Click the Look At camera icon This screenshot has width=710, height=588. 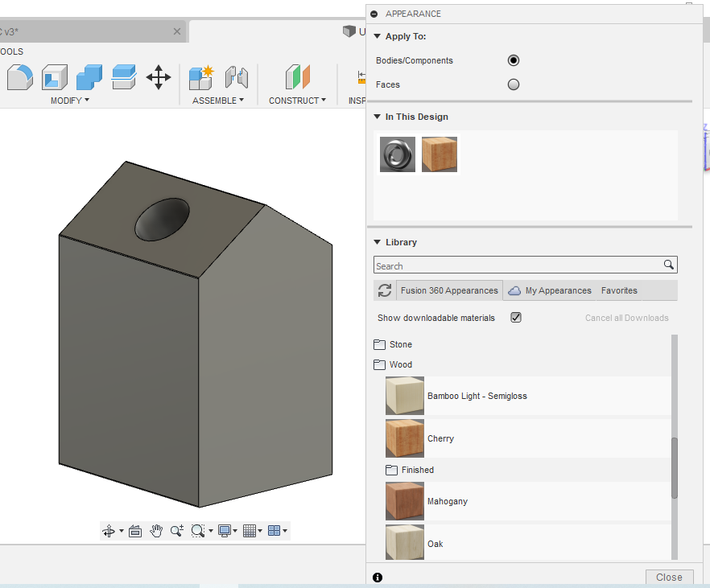pos(135,531)
